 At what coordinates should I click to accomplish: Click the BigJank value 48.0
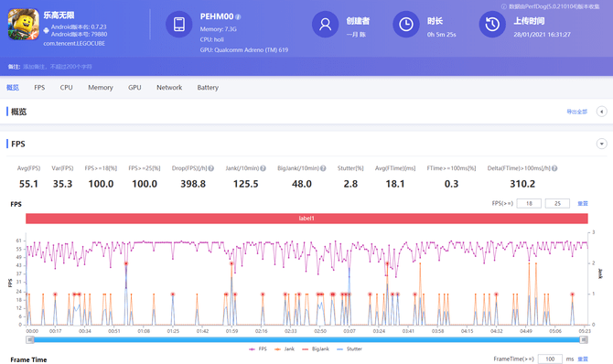click(x=301, y=184)
